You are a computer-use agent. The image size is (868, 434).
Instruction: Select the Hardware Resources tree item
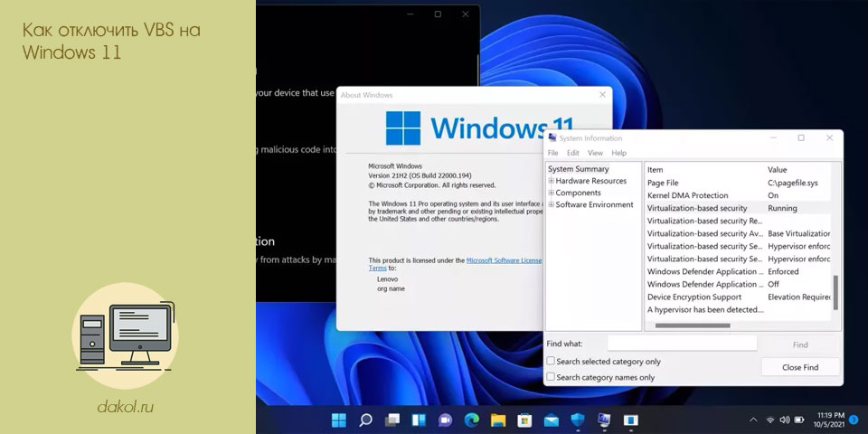[x=591, y=181]
